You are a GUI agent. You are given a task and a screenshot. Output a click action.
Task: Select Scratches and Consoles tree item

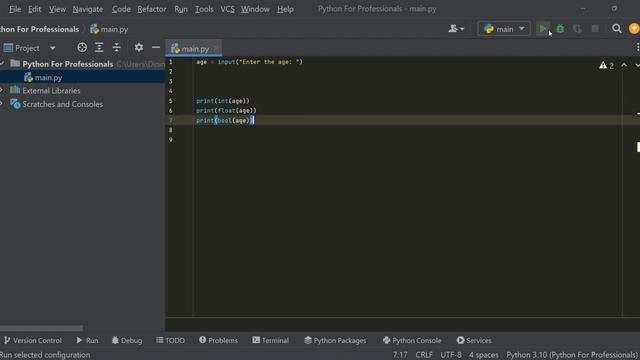click(62, 104)
